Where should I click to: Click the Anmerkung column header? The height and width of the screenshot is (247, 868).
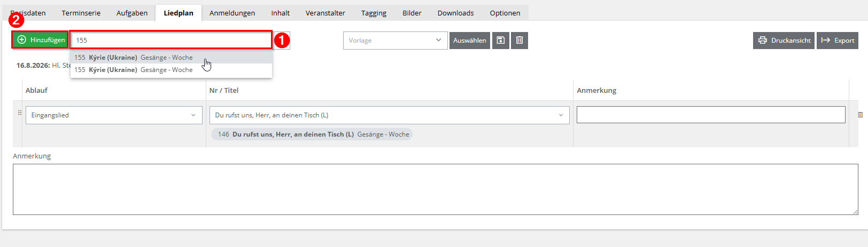tap(596, 90)
